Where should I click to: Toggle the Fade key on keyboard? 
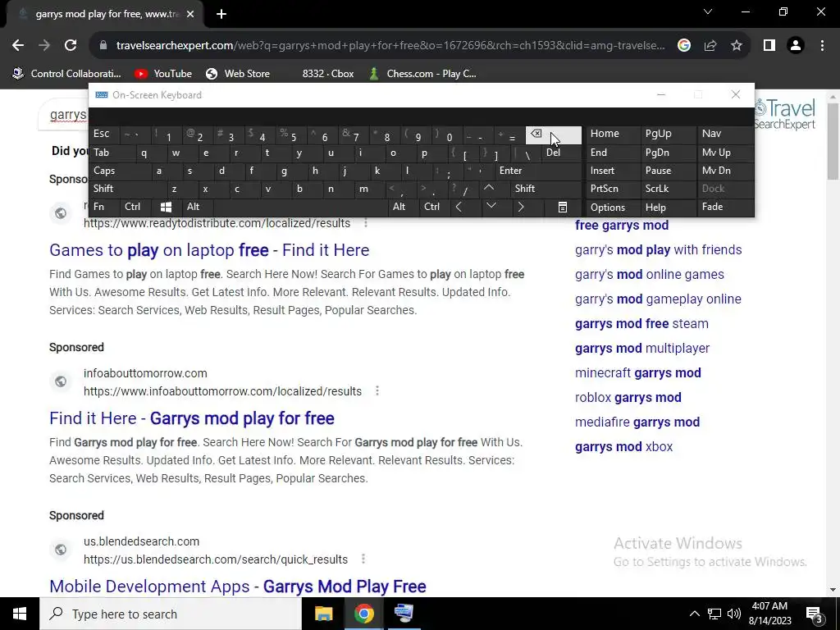point(725,207)
